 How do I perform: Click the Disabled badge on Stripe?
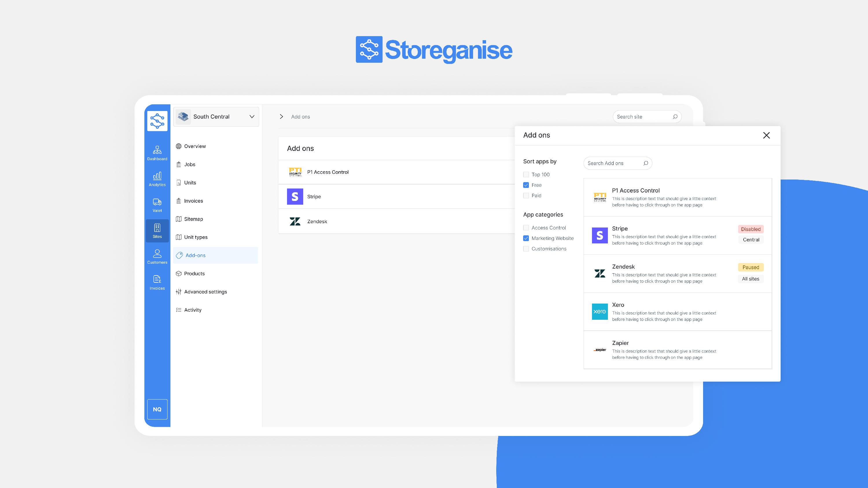[751, 229]
